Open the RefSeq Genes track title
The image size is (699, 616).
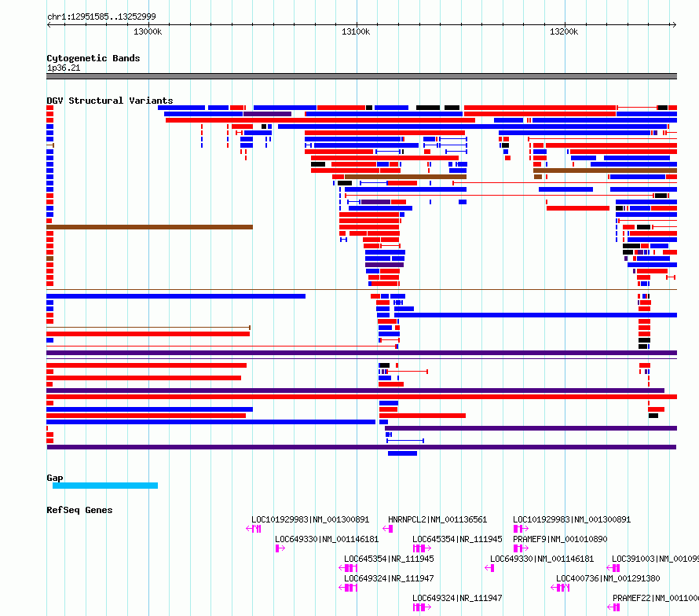pyautogui.click(x=79, y=510)
